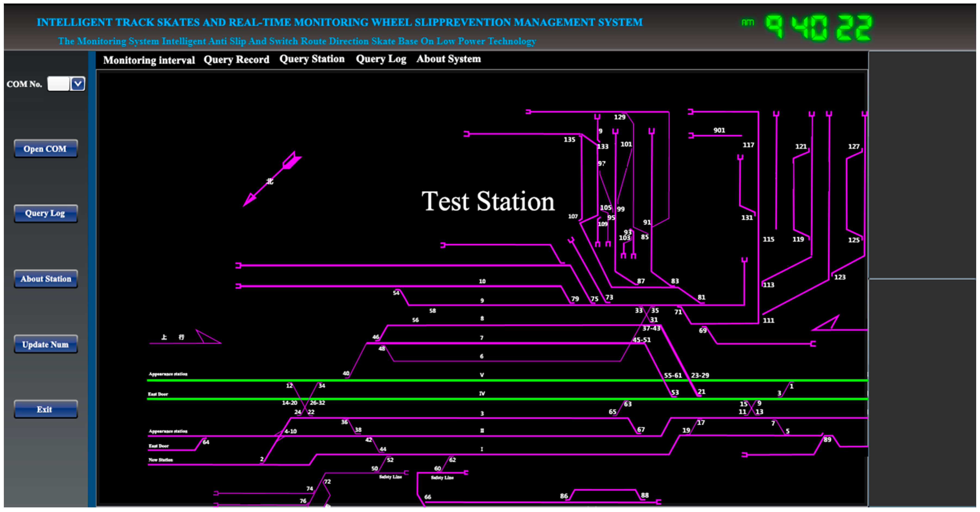The height and width of the screenshot is (512, 980).
Task: Select switch 55-61 on the green line
Action: (x=673, y=375)
